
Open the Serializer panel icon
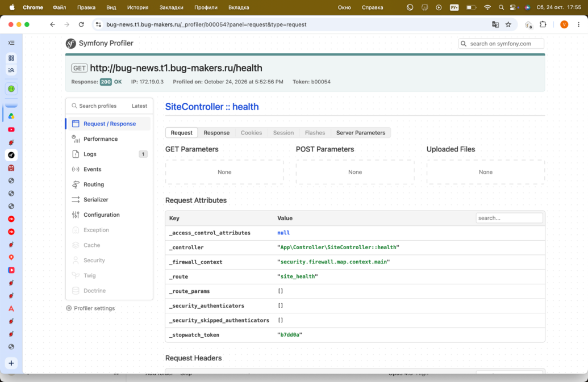(76, 200)
